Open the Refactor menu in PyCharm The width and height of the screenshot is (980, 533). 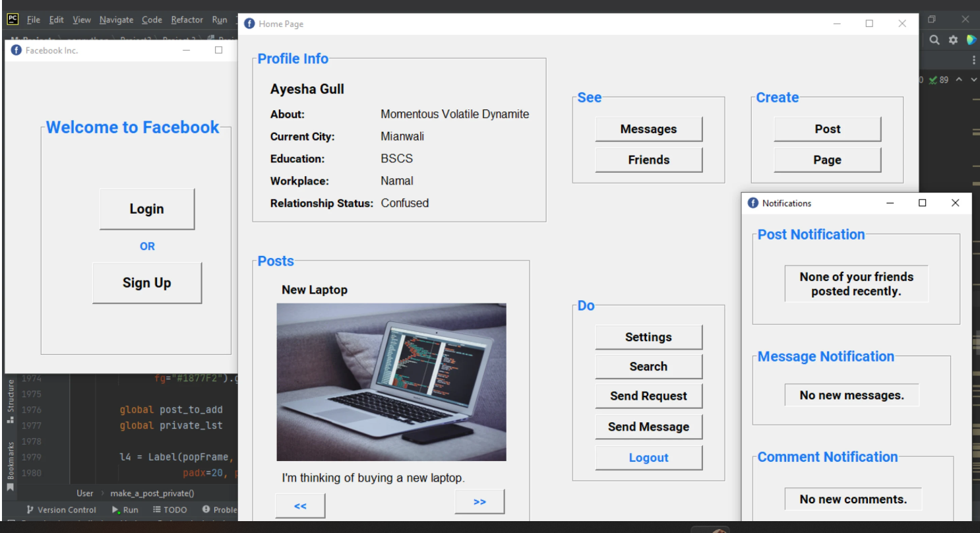pyautogui.click(x=187, y=20)
